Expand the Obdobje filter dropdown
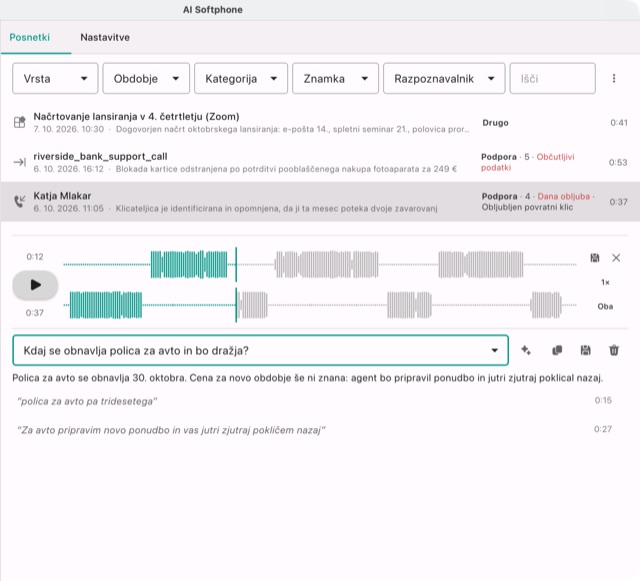This screenshot has width=640, height=581. [x=146, y=78]
